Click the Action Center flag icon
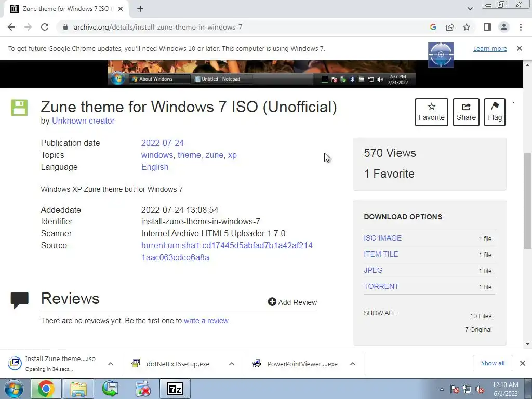Viewport: 532px width, 399px height. tap(455, 390)
